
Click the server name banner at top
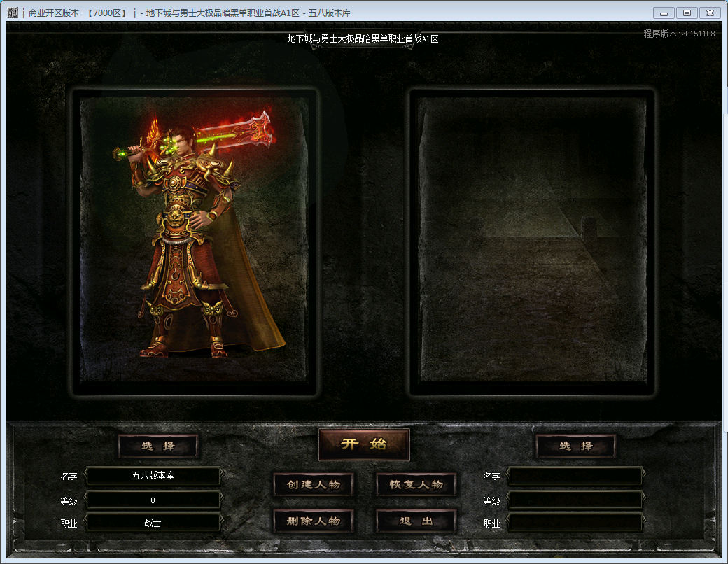pyautogui.click(x=363, y=39)
